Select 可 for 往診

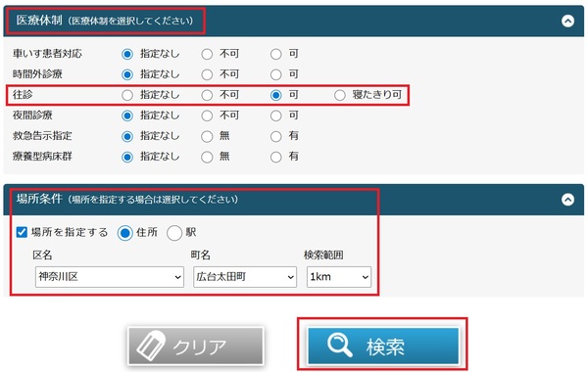pos(276,95)
